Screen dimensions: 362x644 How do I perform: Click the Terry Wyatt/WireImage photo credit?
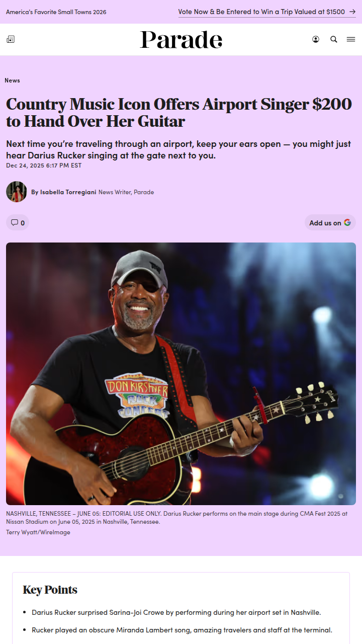click(38, 532)
